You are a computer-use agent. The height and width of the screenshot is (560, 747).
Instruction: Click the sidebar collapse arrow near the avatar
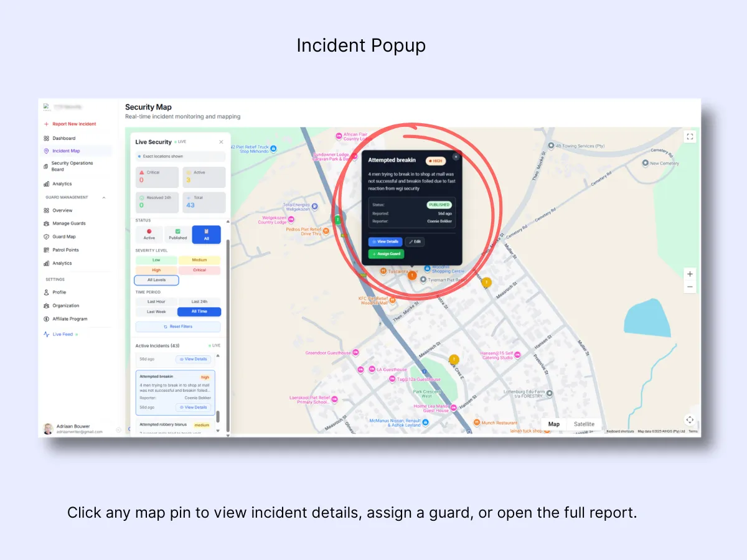[118, 429]
